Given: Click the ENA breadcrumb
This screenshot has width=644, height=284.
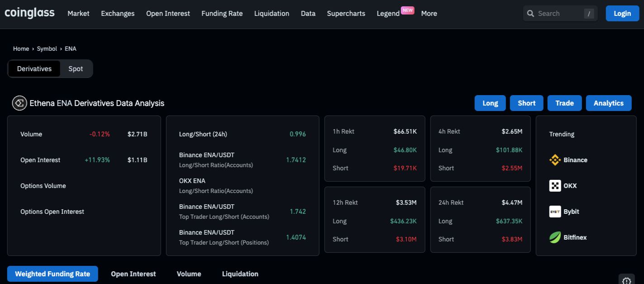Looking at the screenshot, I should coord(71,48).
